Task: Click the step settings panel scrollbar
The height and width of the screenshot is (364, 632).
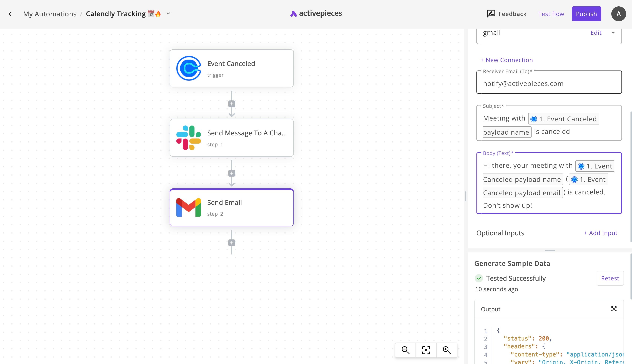Action: click(x=631, y=177)
